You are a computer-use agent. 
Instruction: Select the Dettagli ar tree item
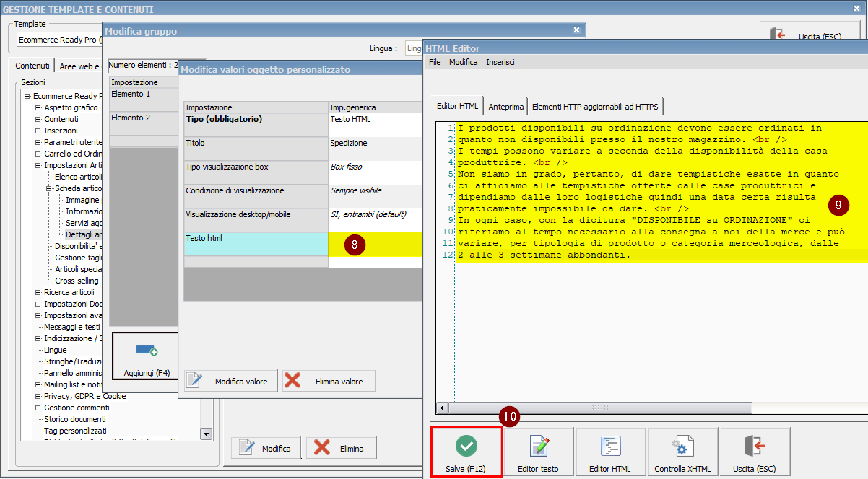[x=84, y=234]
